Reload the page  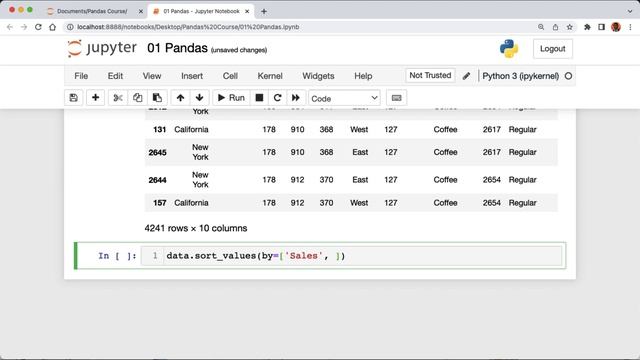[x=38, y=27]
